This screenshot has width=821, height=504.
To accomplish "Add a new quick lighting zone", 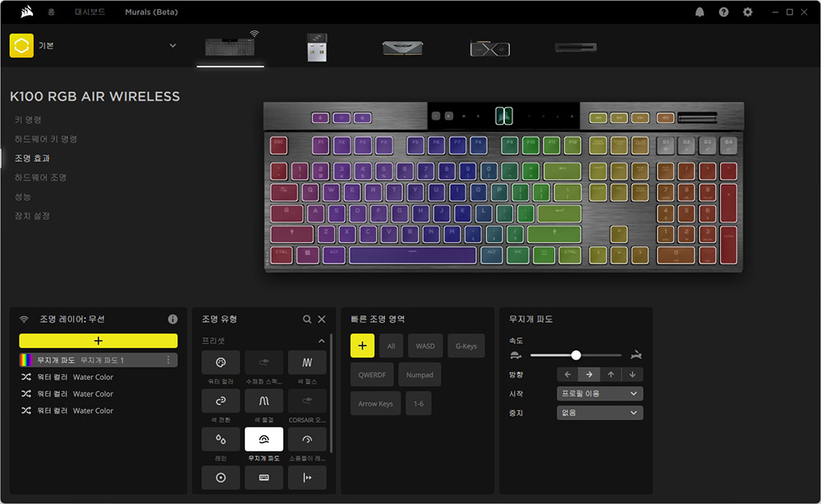I will [362, 346].
